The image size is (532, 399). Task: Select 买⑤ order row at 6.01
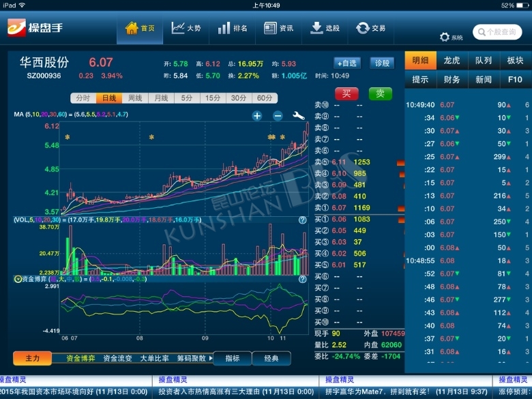click(x=359, y=265)
